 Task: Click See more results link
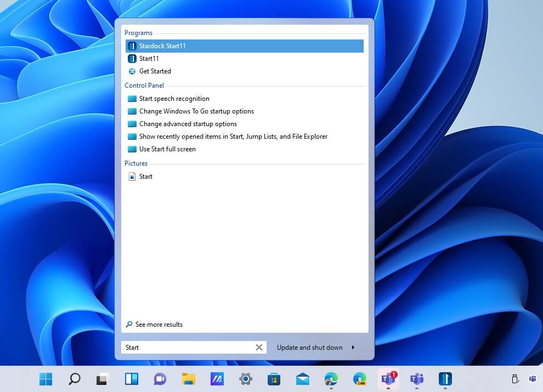click(159, 325)
